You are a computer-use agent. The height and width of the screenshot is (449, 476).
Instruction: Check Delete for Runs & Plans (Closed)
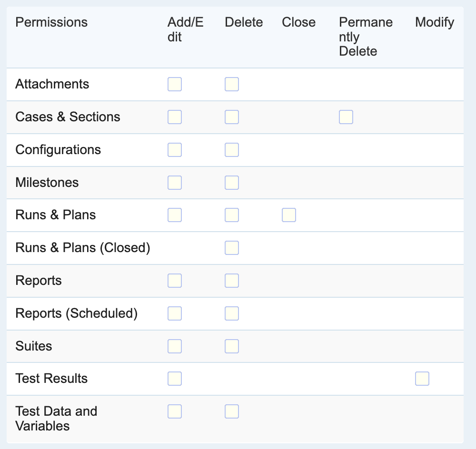pyautogui.click(x=232, y=248)
